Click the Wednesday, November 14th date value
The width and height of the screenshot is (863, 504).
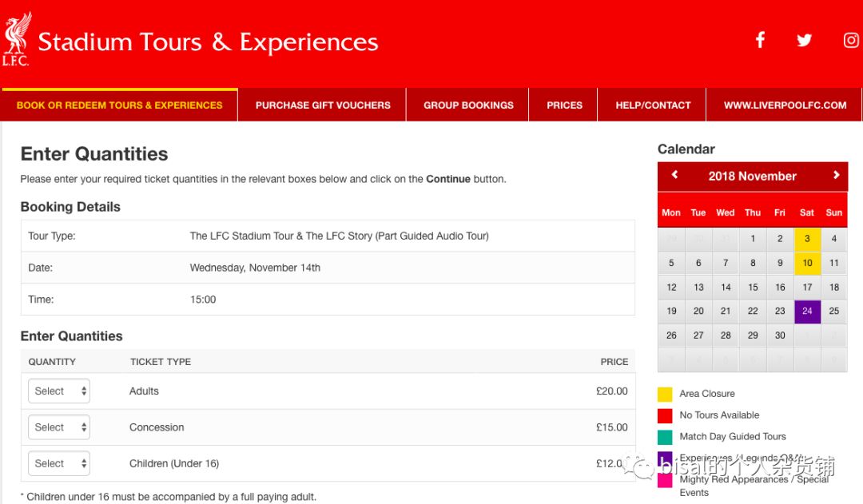255,268
